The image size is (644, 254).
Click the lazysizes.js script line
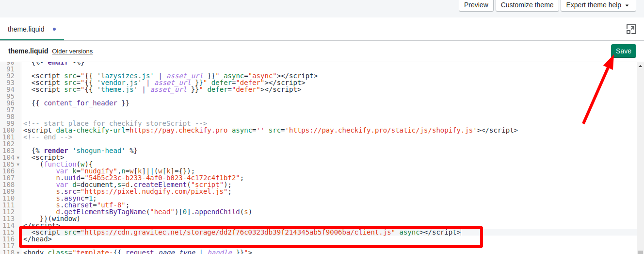175,76
